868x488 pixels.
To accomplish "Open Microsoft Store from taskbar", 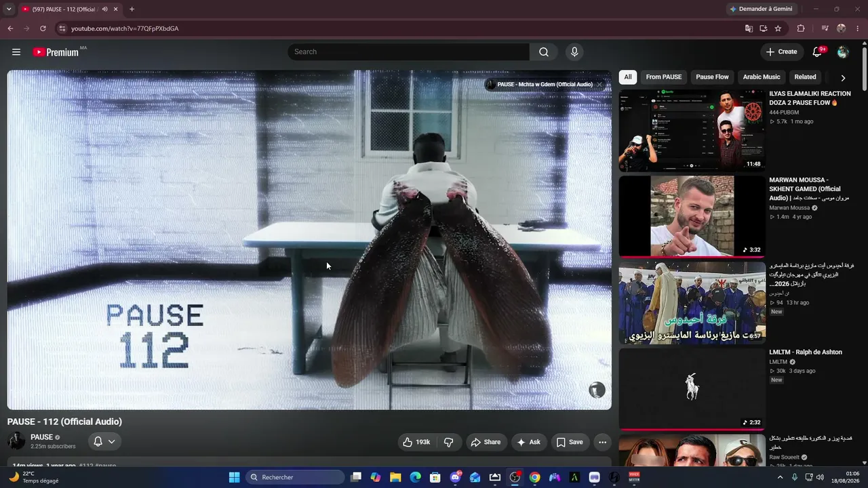I will 435,477.
